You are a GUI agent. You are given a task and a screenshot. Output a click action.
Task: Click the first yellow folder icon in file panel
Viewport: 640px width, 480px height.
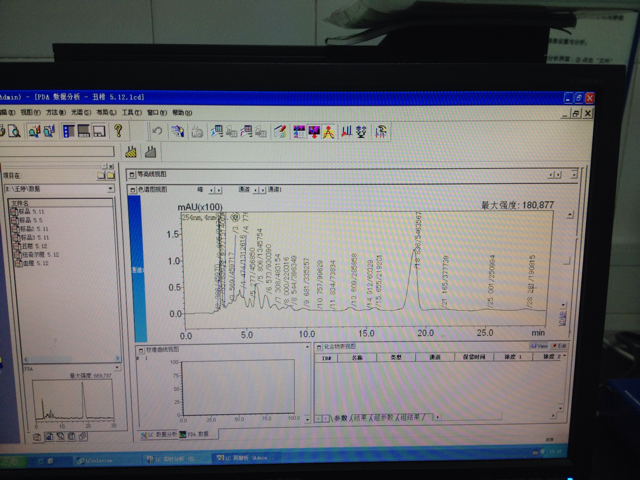pos(101,176)
